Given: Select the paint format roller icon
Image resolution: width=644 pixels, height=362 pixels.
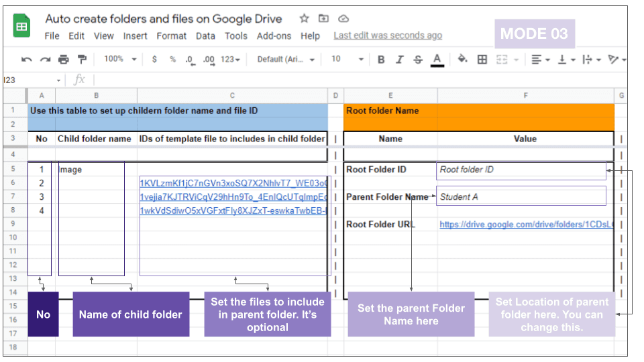Looking at the screenshot, I should coord(82,60).
